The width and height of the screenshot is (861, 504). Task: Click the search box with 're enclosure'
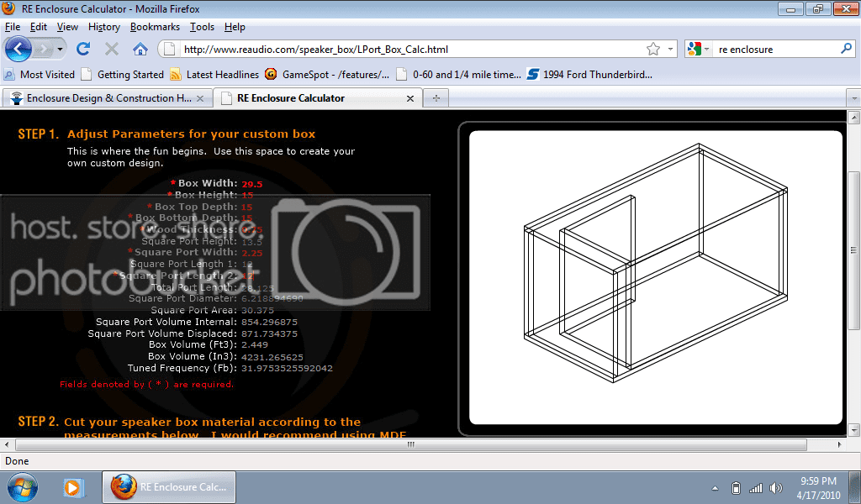point(775,50)
